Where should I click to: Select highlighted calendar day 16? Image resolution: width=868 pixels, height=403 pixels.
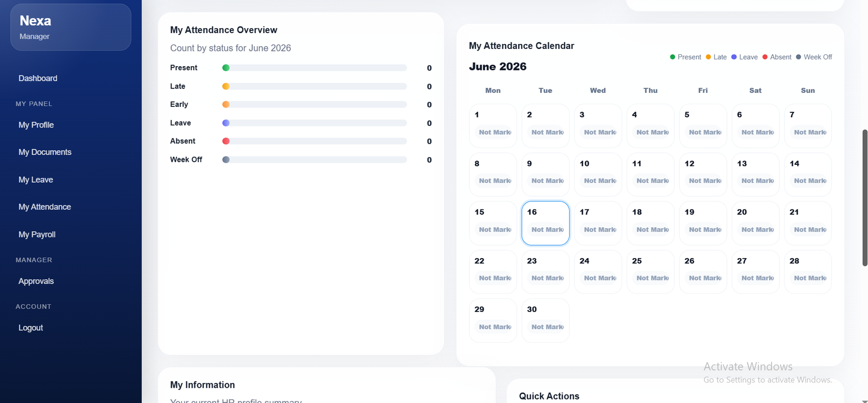pyautogui.click(x=545, y=223)
